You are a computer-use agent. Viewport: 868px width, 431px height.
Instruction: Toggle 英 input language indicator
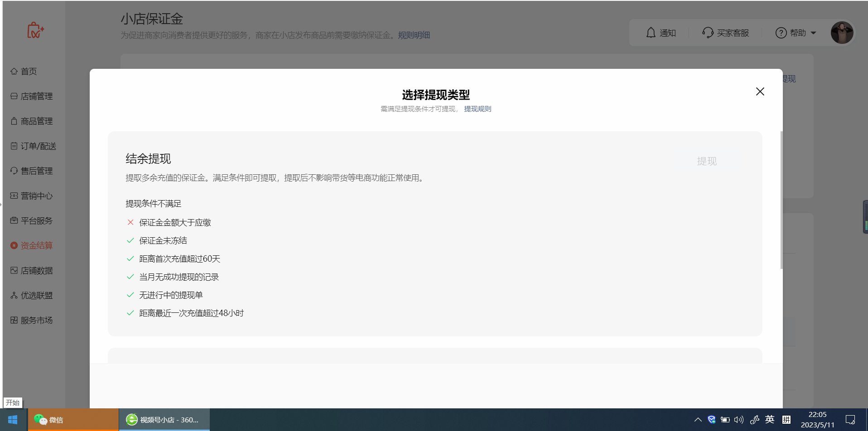click(770, 420)
